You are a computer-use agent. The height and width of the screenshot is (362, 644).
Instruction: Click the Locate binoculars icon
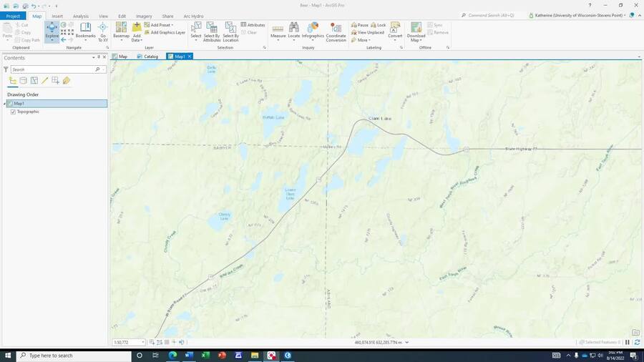pyautogui.click(x=293, y=30)
